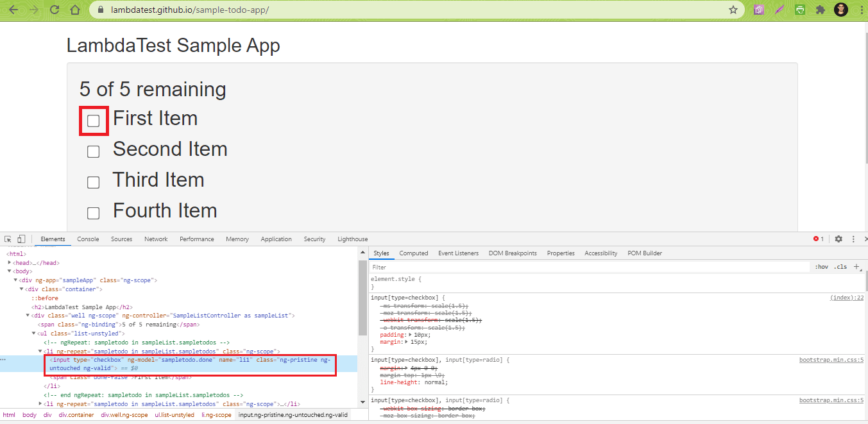Mark the Third Item checkbox

[x=94, y=182]
